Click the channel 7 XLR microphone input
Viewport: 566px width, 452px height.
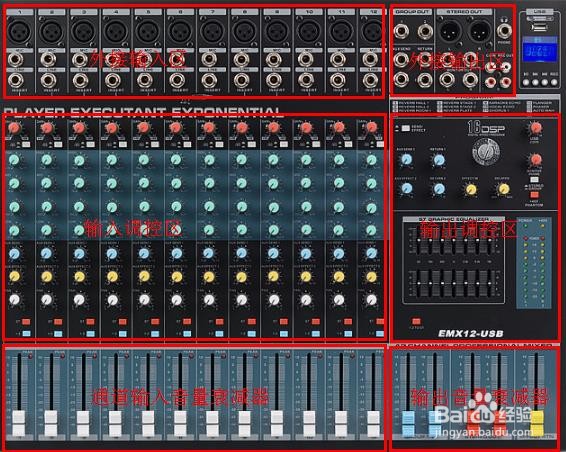(212, 31)
